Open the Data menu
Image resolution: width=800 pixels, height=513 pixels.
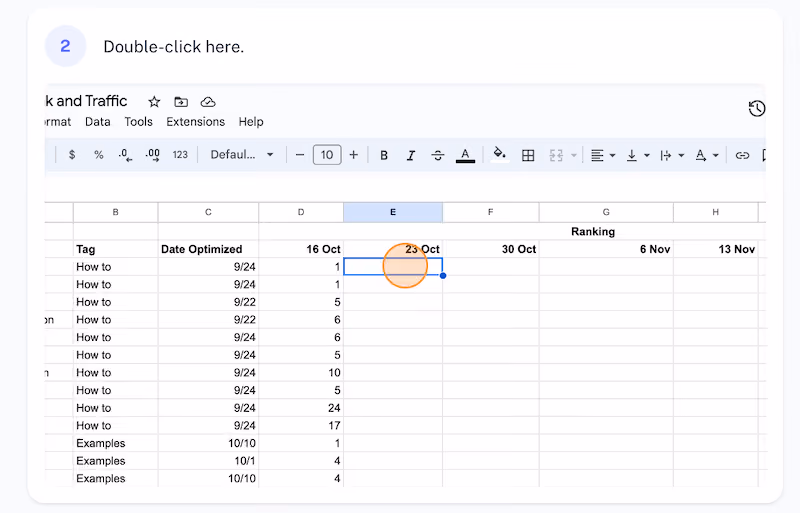click(x=97, y=122)
